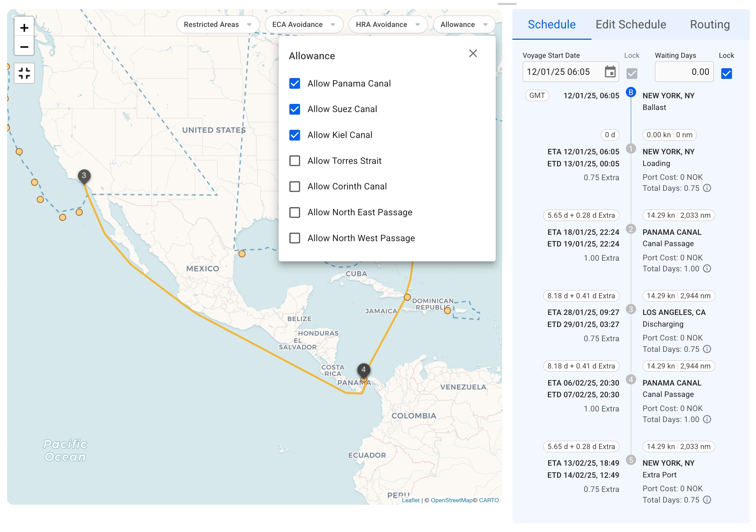Open the HRA Avoidance dropdown
Image resolution: width=756 pixels, height=532 pixels.
coord(388,24)
